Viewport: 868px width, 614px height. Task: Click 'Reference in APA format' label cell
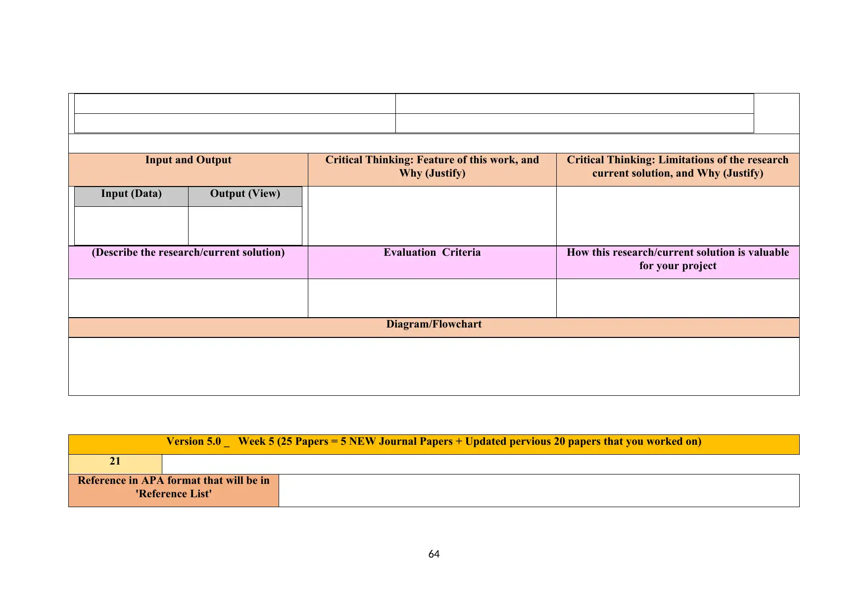[x=174, y=490]
